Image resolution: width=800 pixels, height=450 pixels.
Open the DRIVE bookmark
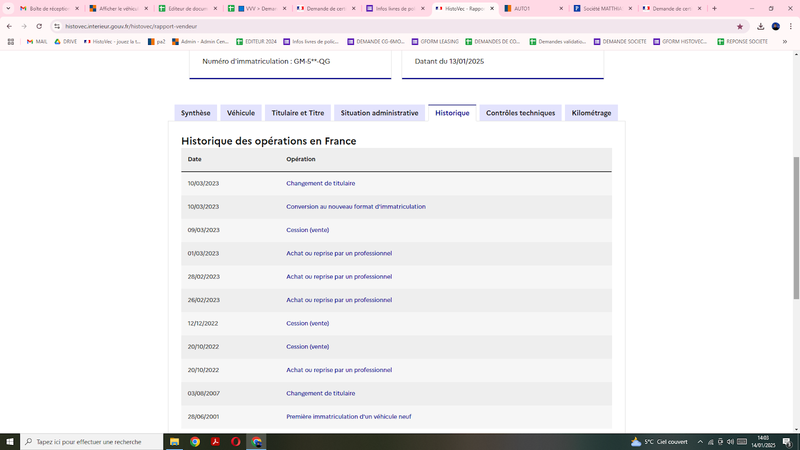(65, 41)
